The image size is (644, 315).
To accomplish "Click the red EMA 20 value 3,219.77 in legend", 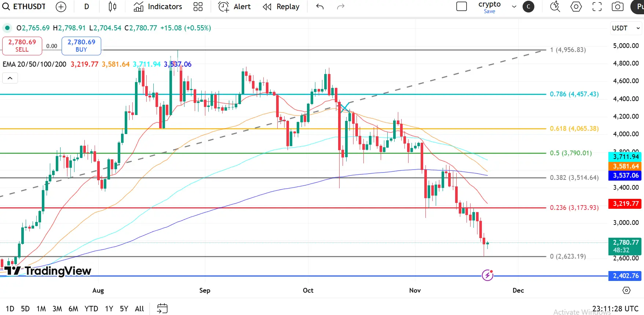I will click(x=84, y=64).
